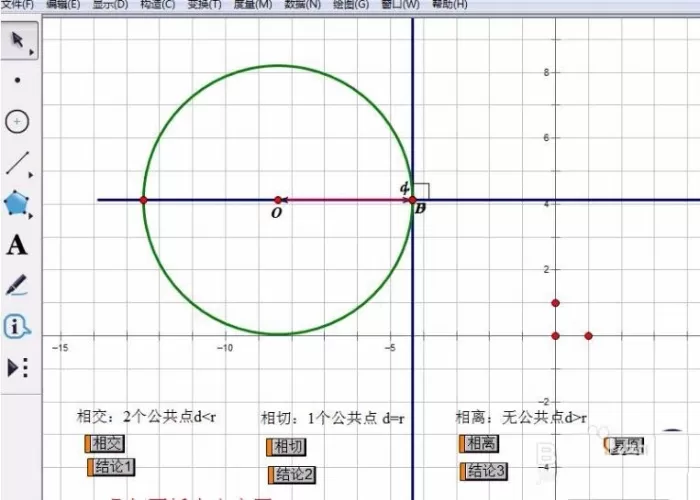The image size is (700, 500).
Task: Expand the Straightedge tool flyout triangle
Action: [x=31, y=175]
